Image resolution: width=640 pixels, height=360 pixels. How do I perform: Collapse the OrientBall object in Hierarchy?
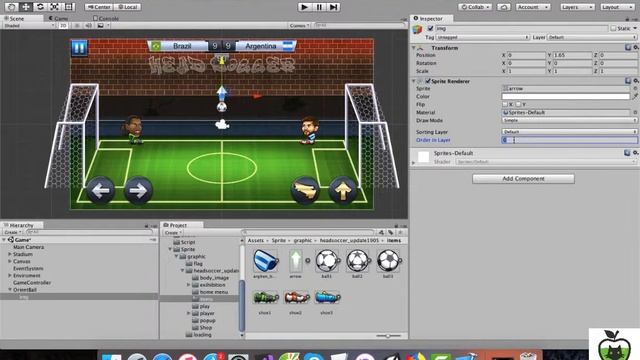10,290
